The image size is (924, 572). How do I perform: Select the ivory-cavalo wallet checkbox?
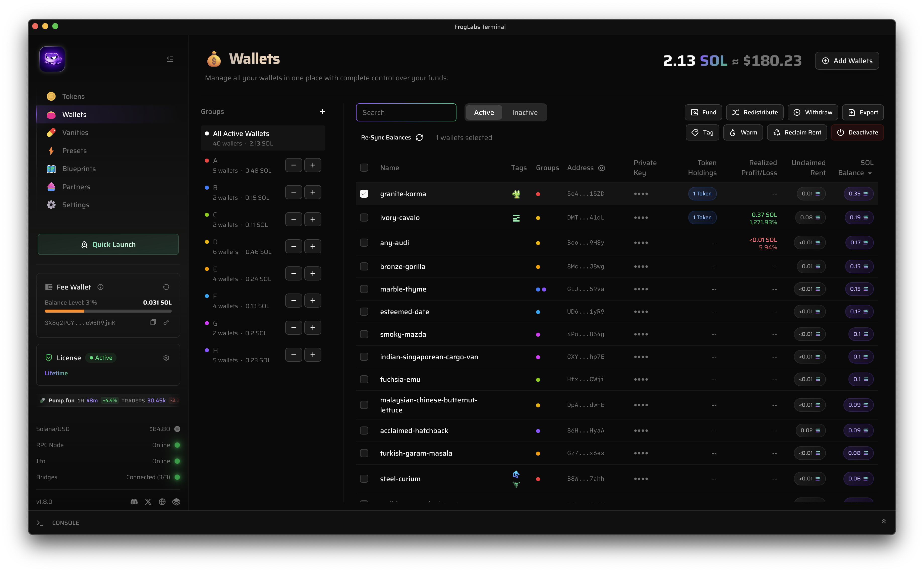pyautogui.click(x=364, y=218)
